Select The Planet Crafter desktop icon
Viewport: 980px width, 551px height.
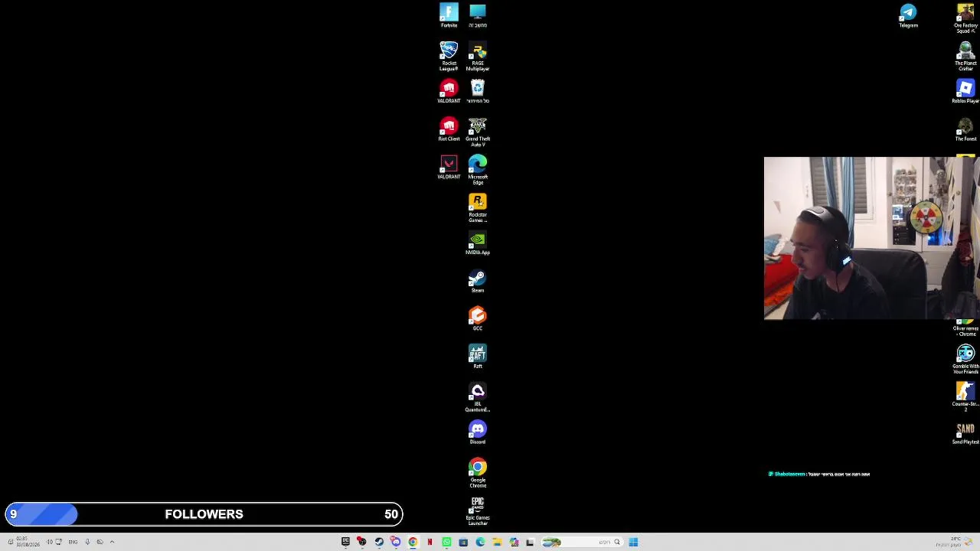click(965, 56)
